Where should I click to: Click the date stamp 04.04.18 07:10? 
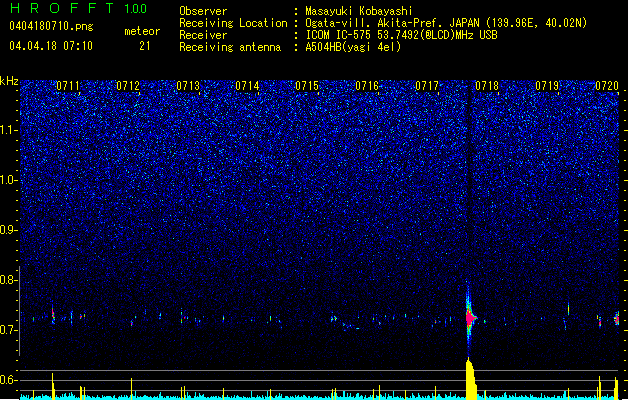51,46
